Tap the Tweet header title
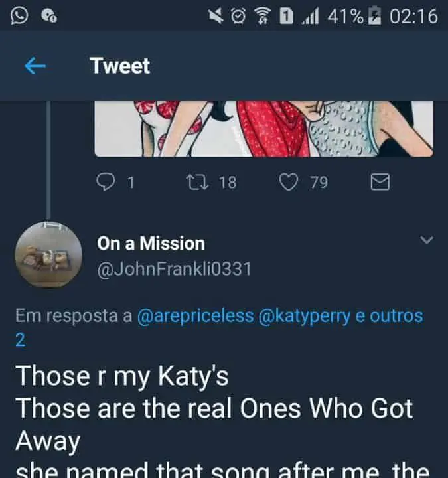Screen dimensions: 448x478 coord(120,66)
